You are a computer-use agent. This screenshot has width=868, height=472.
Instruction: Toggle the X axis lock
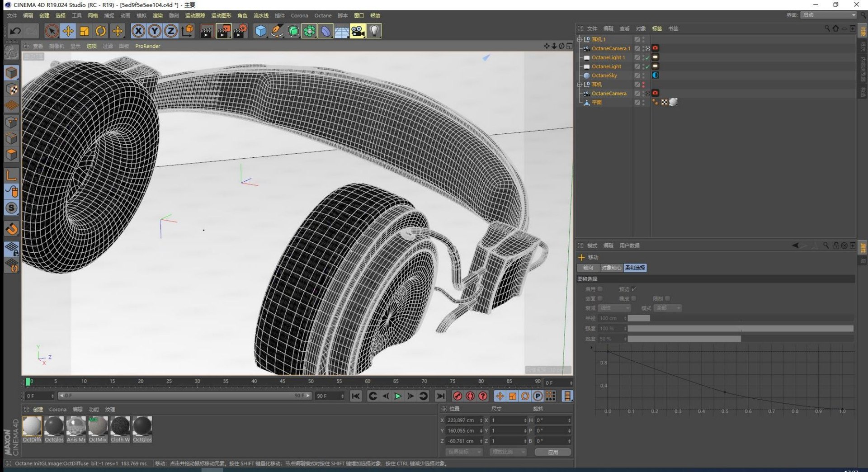(138, 31)
